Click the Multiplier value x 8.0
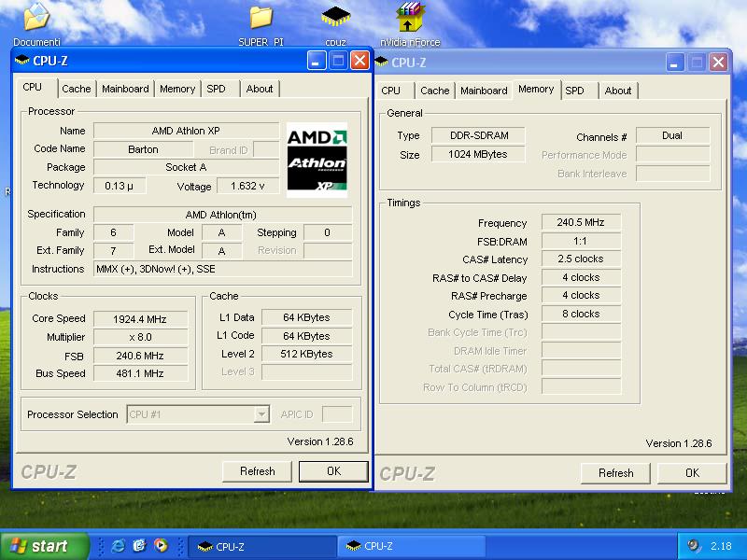 click(141, 337)
